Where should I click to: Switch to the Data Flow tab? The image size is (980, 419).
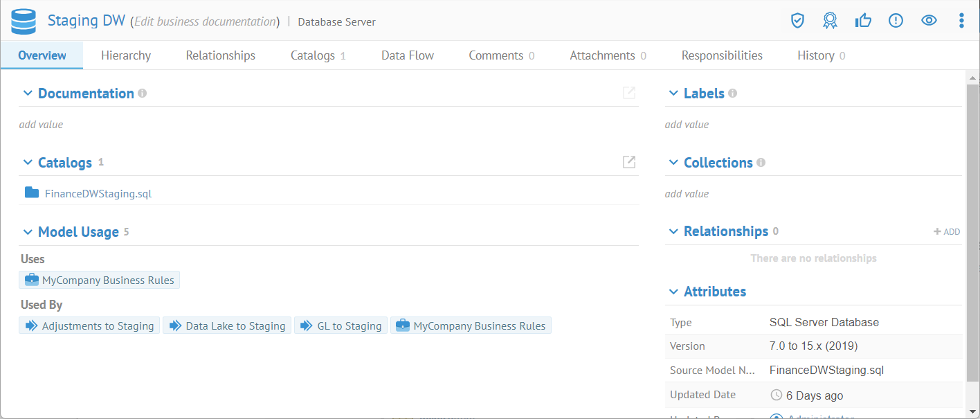point(407,55)
